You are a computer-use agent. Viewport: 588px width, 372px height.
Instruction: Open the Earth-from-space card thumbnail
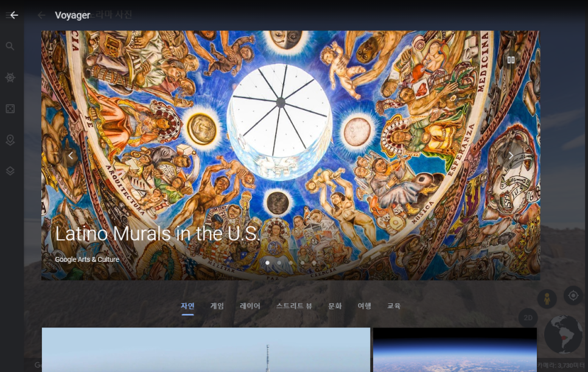(455, 350)
